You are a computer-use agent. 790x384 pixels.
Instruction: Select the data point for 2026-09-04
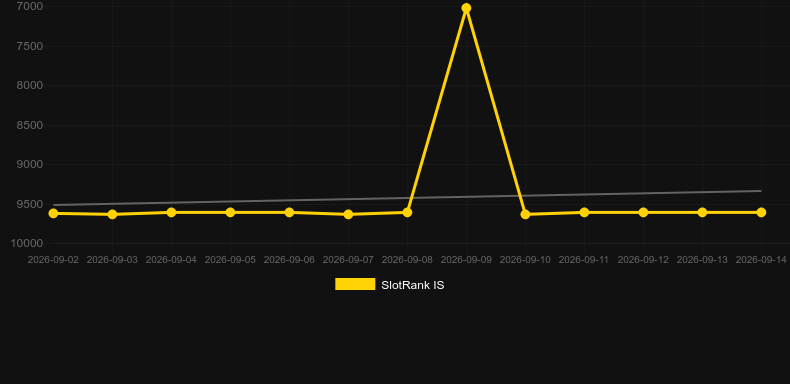171,212
